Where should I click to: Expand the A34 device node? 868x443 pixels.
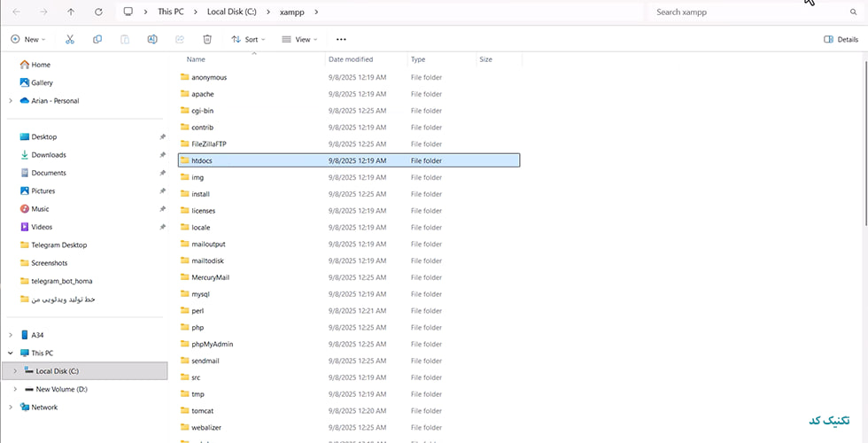[x=11, y=335]
